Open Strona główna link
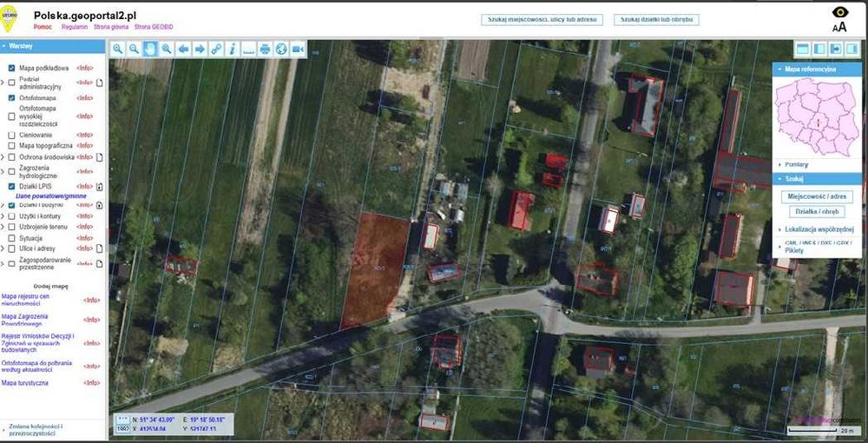868x443 pixels. pyautogui.click(x=111, y=27)
